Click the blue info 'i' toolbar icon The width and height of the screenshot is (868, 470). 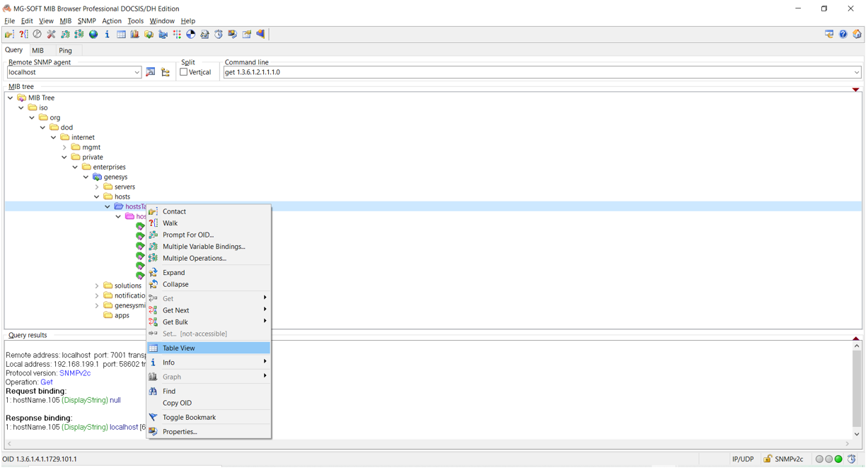tap(107, 35)
